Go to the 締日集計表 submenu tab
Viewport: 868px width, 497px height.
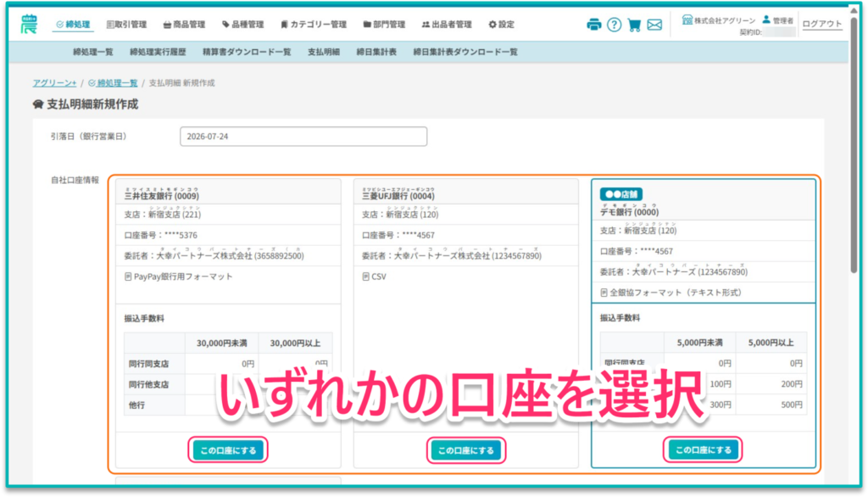(376, 52)
